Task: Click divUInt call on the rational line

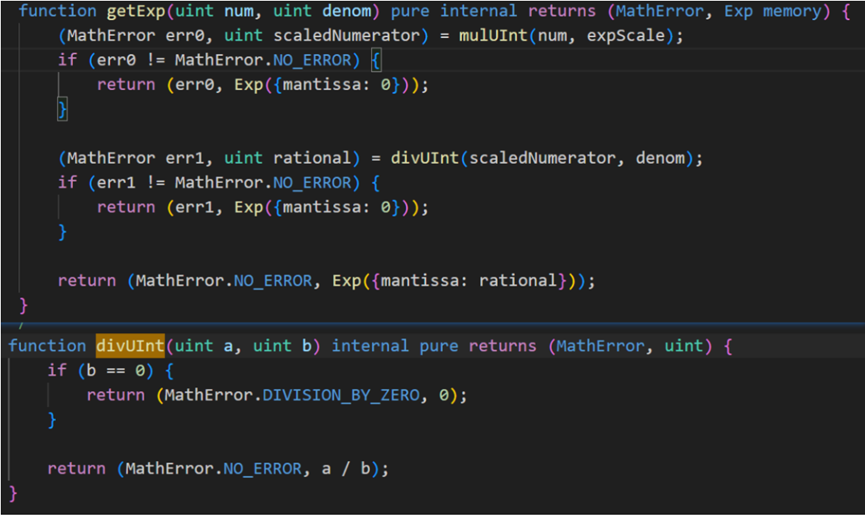Action: click(425, 158)
